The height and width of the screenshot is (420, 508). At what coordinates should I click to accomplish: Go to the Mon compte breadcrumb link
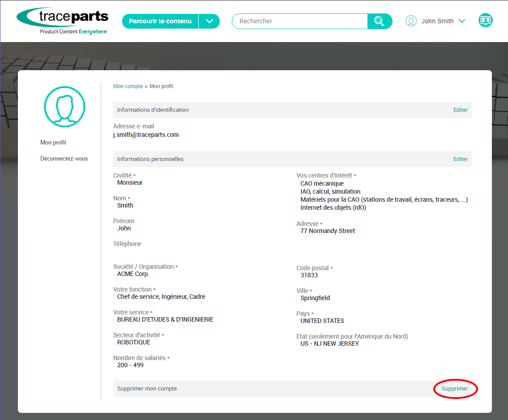coord(128,86)
